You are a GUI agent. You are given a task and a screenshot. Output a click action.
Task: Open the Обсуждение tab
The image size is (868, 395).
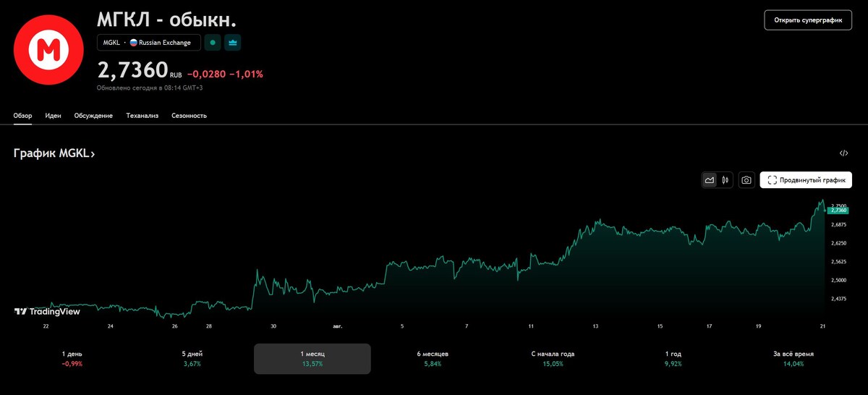93,116
